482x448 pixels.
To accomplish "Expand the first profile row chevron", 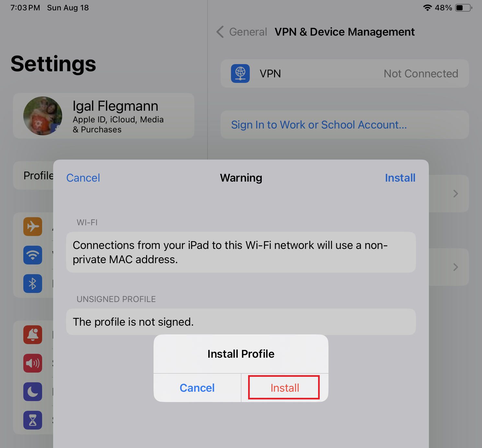I will 455,194.
